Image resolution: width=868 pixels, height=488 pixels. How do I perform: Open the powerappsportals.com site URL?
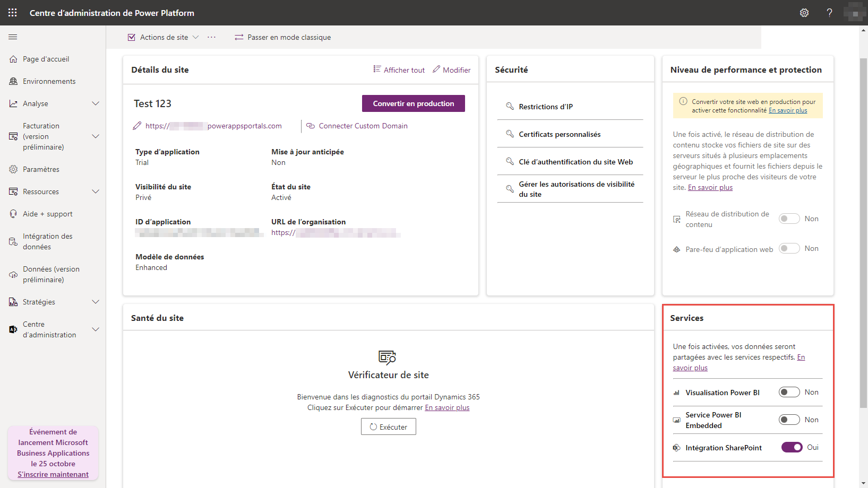coord(213,126)
